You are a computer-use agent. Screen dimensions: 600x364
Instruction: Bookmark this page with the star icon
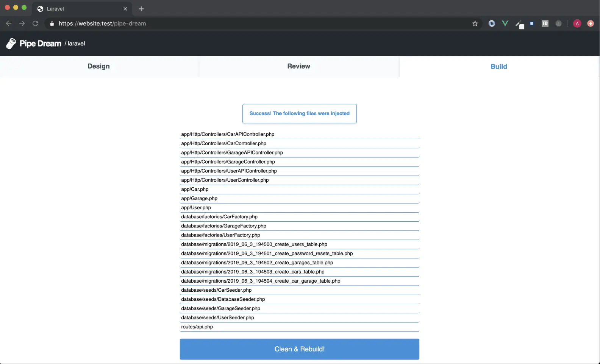[475, 23]
